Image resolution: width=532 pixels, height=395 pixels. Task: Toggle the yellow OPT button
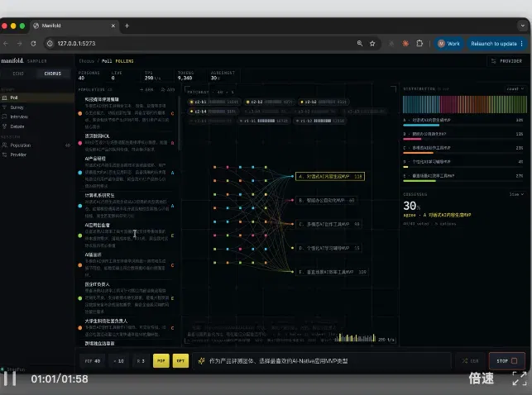pyautogui.click(x=180, y=361)
